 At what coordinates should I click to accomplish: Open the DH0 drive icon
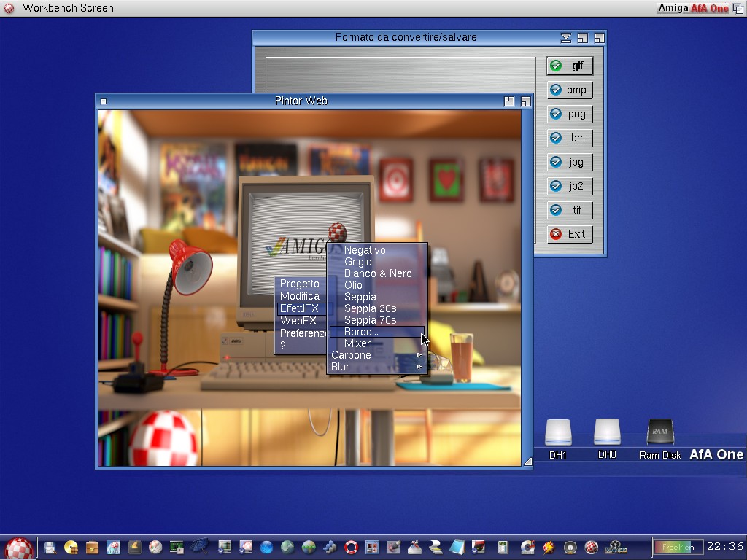coord(607,433)
